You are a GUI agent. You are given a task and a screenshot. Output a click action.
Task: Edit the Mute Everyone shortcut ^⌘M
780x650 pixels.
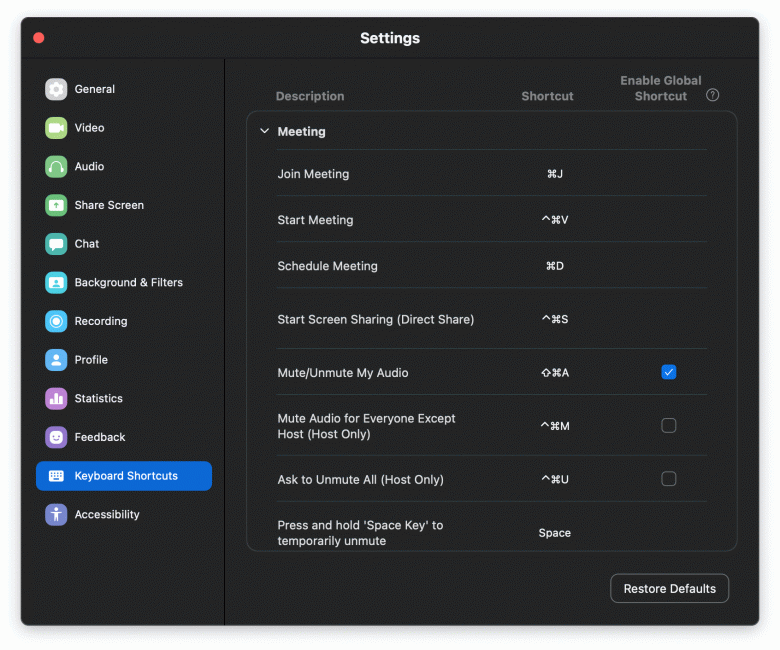click(555, 426)
